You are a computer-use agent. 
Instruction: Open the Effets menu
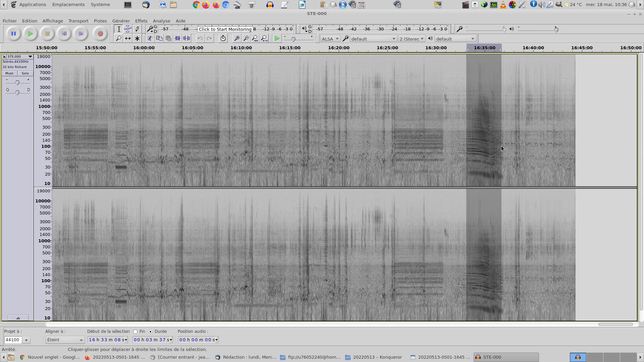141,21
